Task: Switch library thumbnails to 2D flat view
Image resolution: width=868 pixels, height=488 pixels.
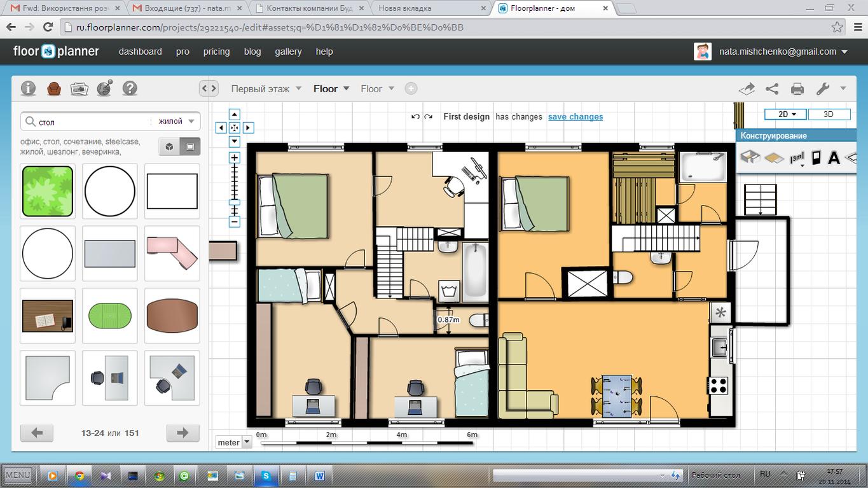Action: click(x=190, y=147)
